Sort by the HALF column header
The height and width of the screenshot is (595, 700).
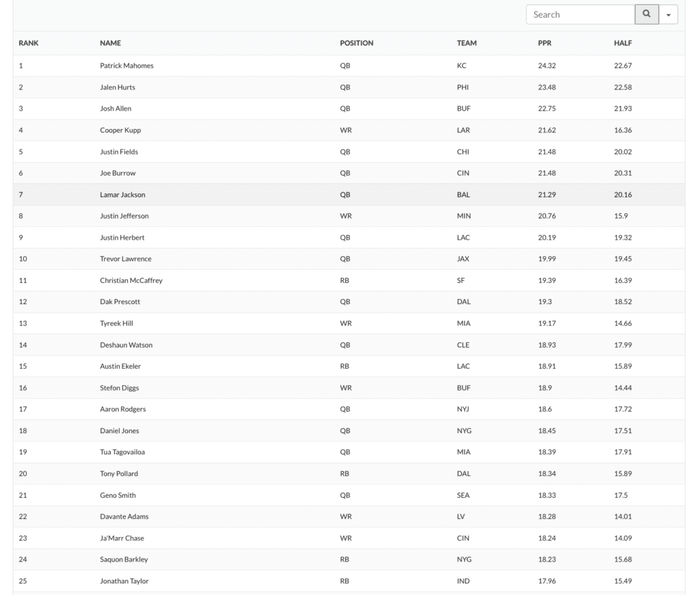623,43
